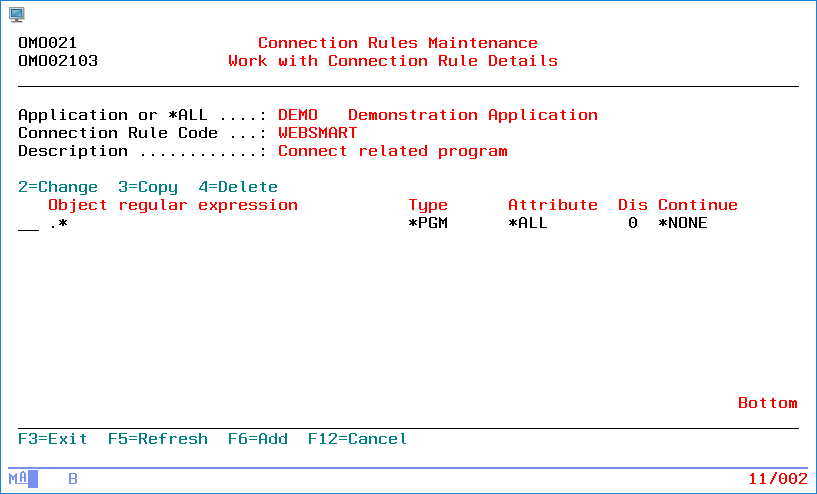Click the *ALL attribute value in row
The height and width of the screenshot is (494, 817).
[528, 224]
